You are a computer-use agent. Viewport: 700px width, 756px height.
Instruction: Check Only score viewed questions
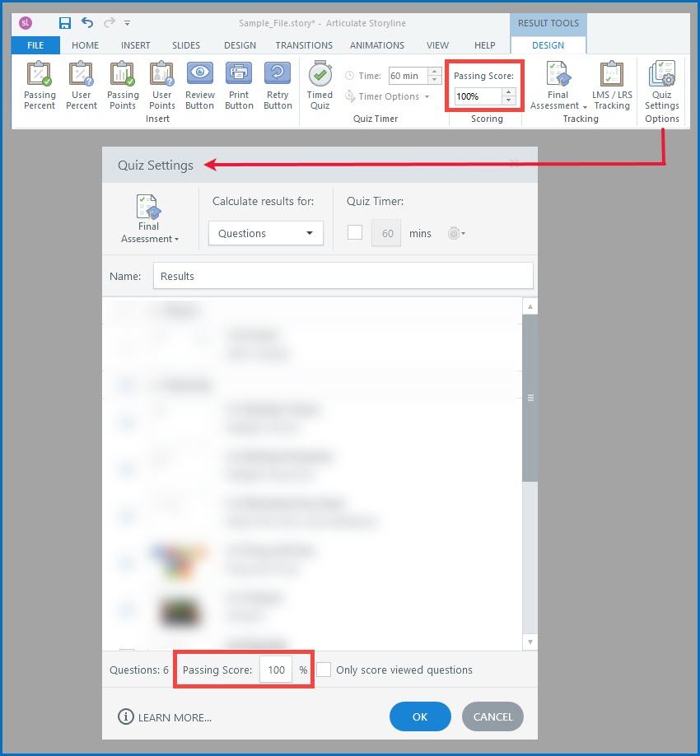click(x=324, y=670)
